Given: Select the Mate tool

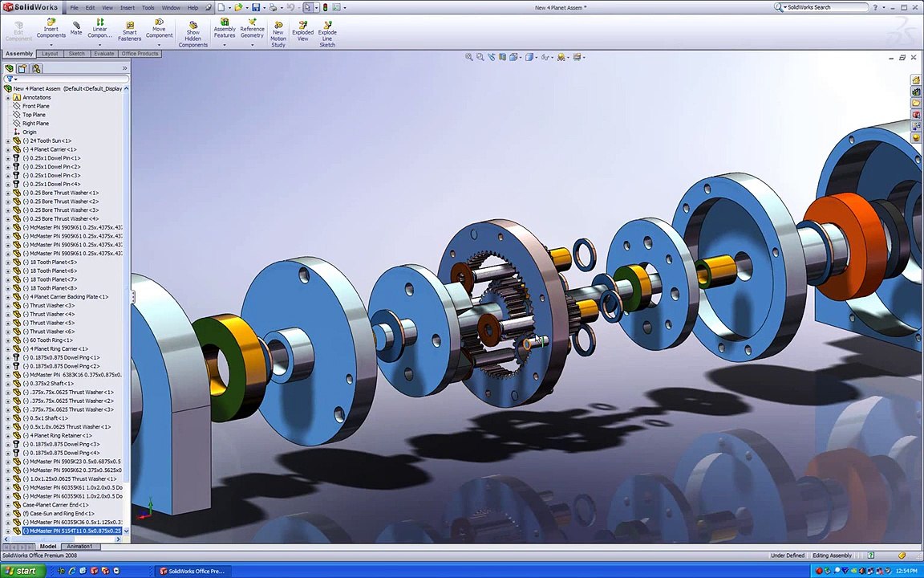Looking at the screenshot, I should [x=76, y=28].
